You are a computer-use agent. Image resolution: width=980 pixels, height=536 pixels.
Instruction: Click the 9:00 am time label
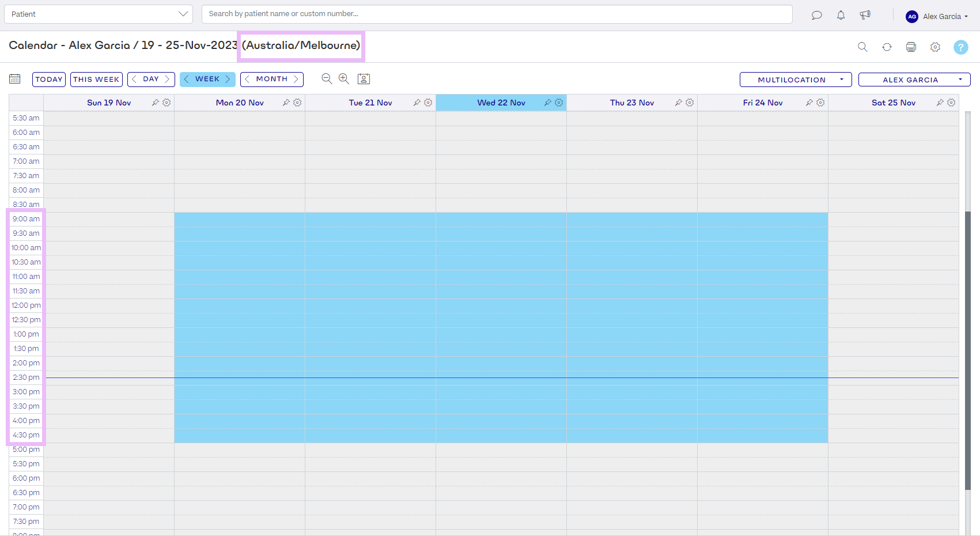pos(27,219)
